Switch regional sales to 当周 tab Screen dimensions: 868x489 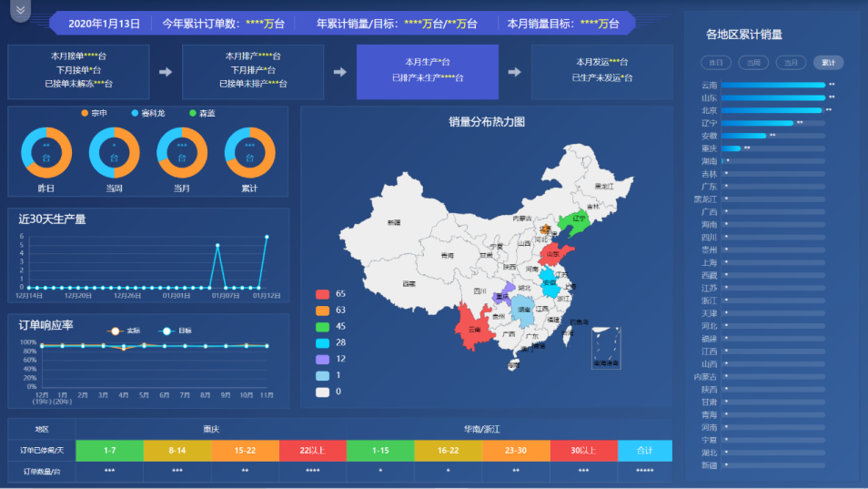(x=753, y=63)
